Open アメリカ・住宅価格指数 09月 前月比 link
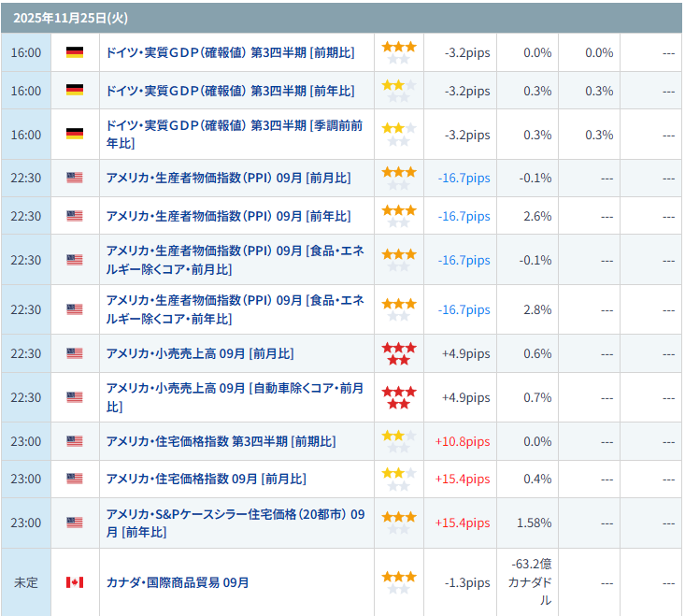685x616 pixels. 206,479
